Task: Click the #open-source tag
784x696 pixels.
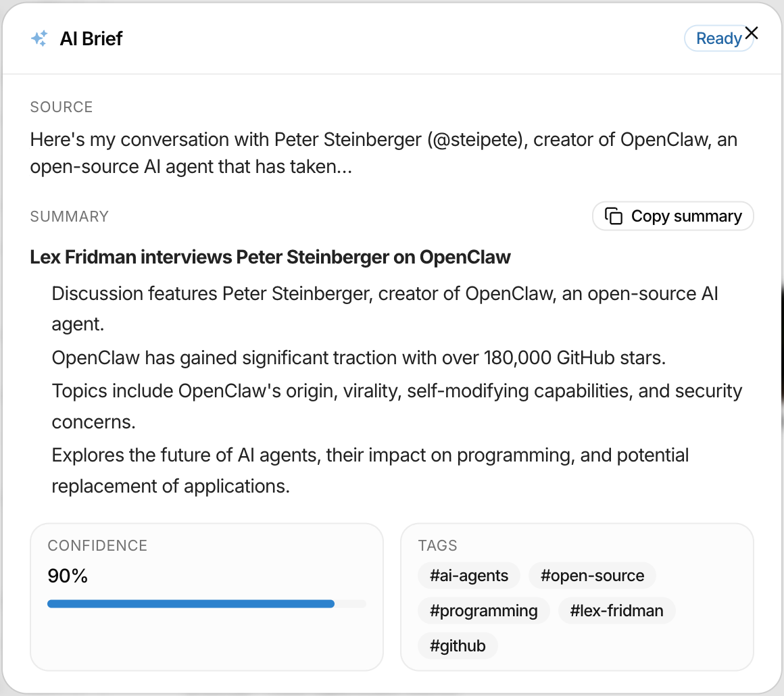Action: click(x=592, y=575)
